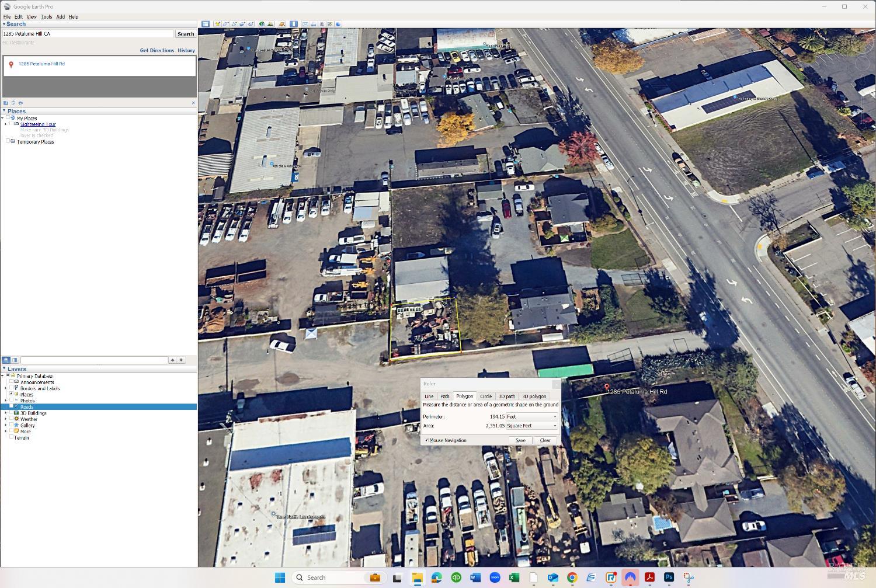Viewport: 876px width, 588px height.
Task: Open Excel from the Windows taskbar
Action: tap(514, 577)
